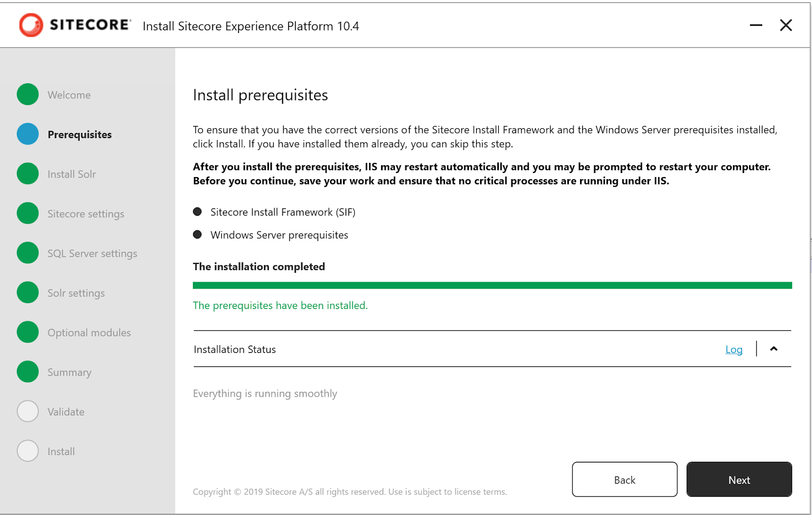This screenshot has height=515, width=812.
Task: Minimize the installer window
Action: 756,25
